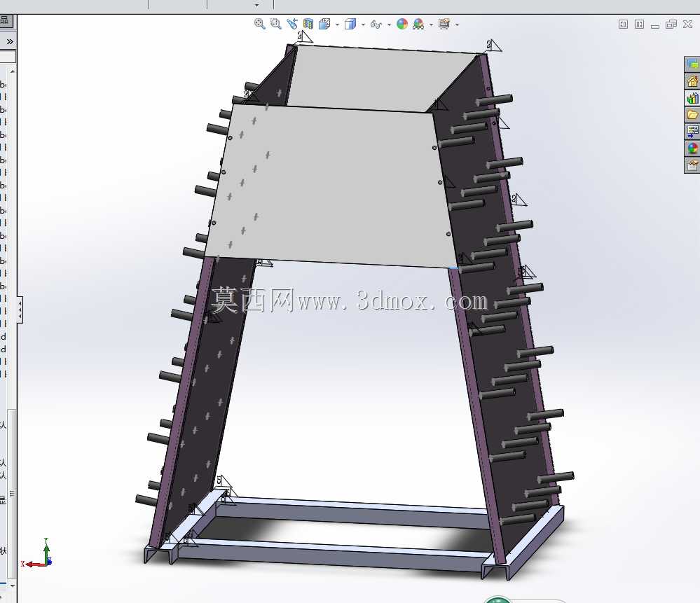Open the View Orientation cube icon
The image size is (700, 603).
point(324,24)
